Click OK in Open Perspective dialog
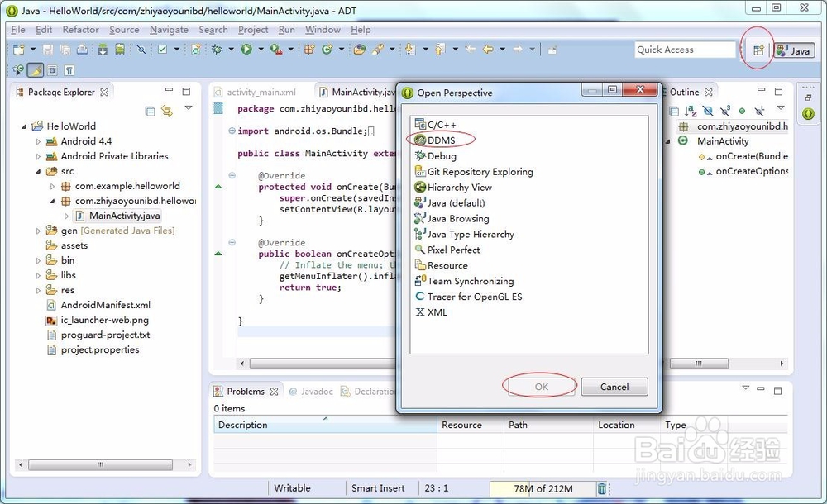This screenshot has width=827, height=504. click(x=541, y=387)
